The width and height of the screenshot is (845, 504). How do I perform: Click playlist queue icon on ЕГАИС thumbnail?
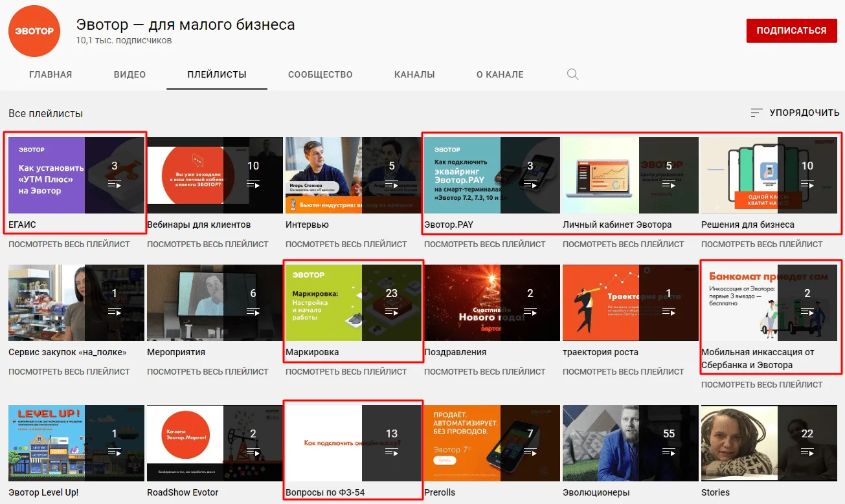tap(115, 184)
